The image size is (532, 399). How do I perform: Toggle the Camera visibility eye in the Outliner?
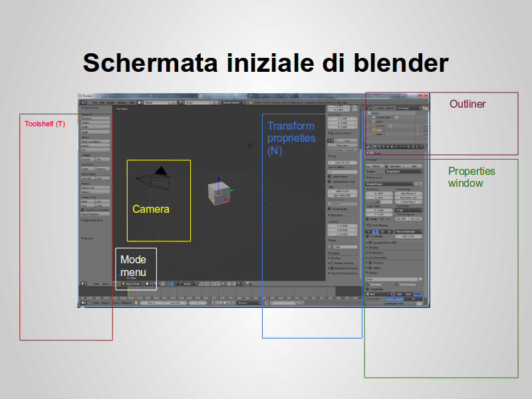[x=418, y=126]
